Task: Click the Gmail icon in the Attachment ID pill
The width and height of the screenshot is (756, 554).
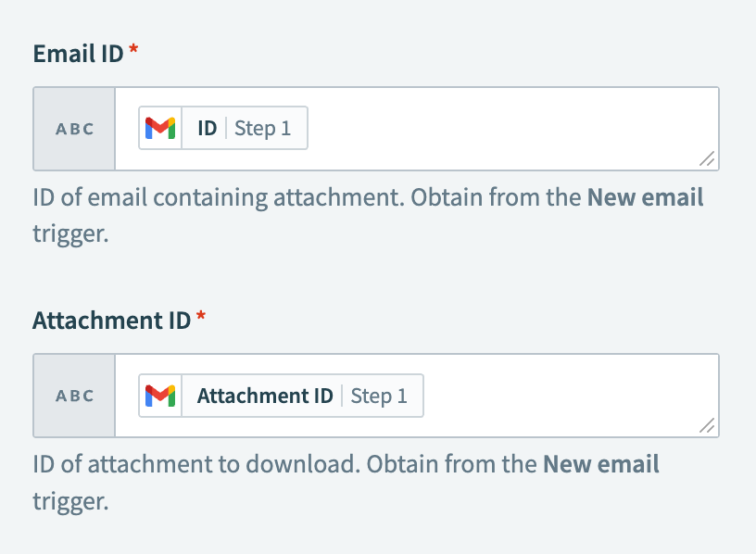Action: click(161, 396)
